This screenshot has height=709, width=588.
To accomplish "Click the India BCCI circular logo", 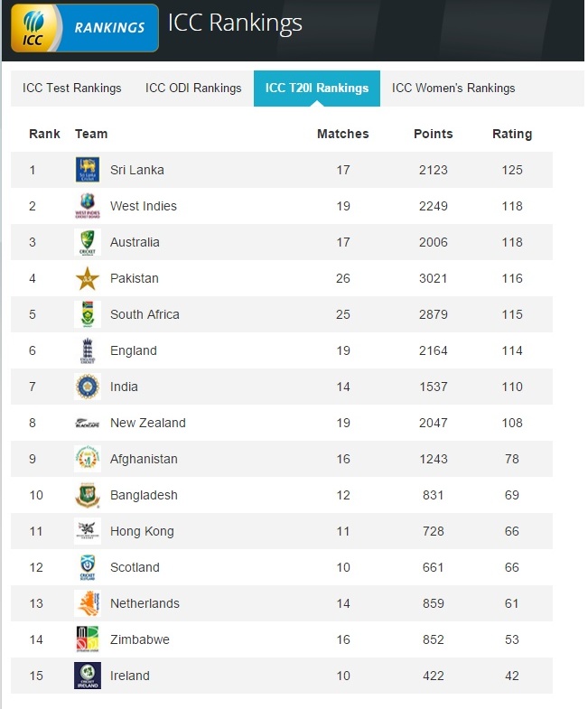I will (88, 387).
